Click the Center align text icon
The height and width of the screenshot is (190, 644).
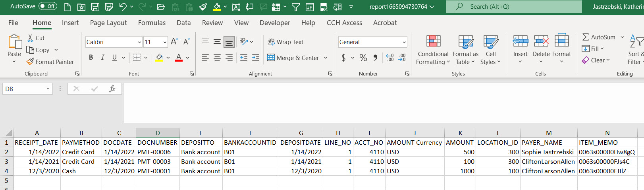tap(217, 58)
